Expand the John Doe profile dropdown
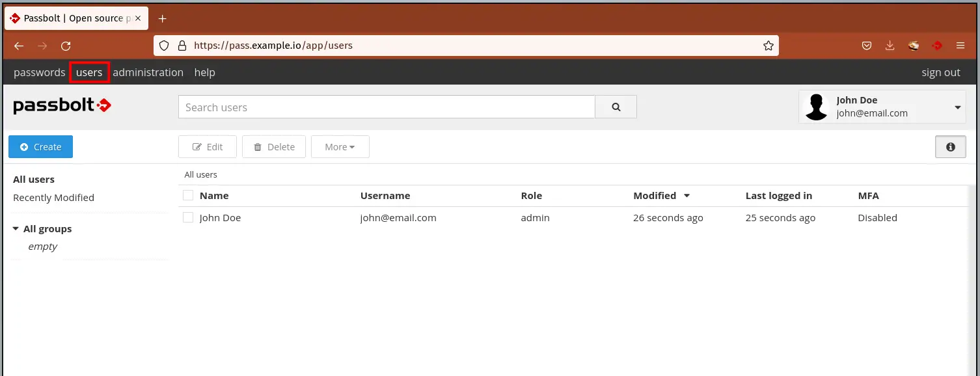 coord(957,107)
